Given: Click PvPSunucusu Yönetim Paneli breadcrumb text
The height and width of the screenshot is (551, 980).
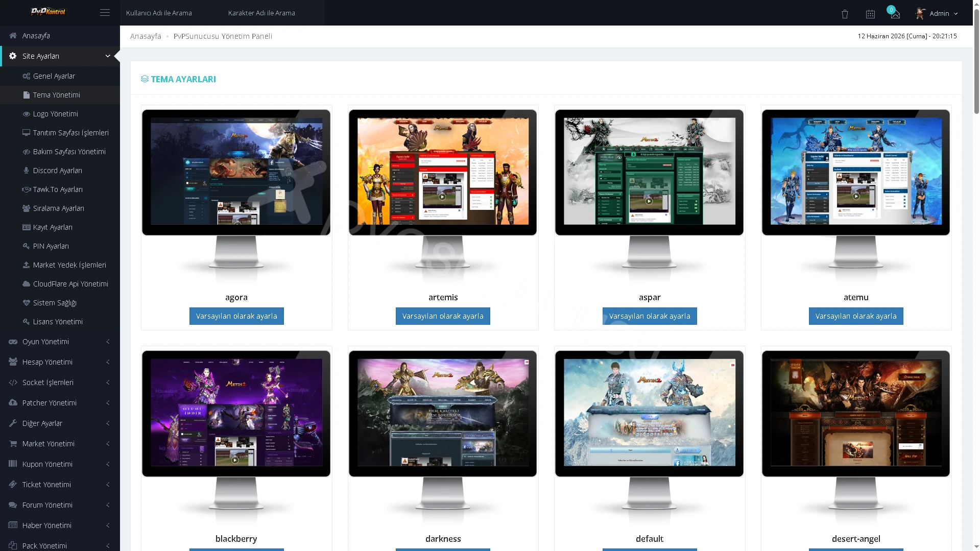Looking at the screenshot, I should 223,36.
